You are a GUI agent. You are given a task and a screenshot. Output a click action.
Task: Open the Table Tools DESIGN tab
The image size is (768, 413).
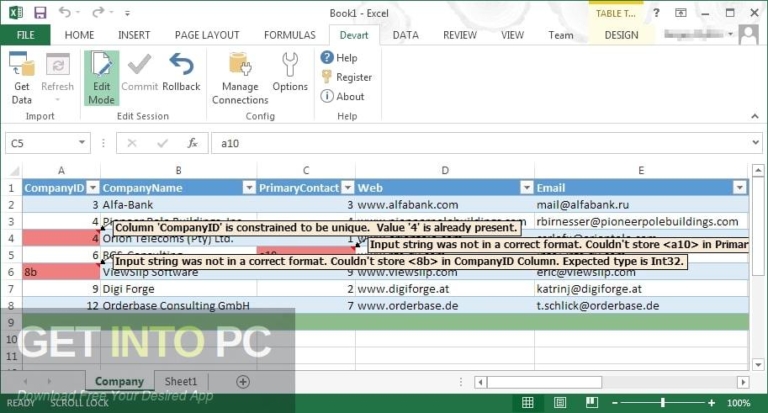coord(621,35)
